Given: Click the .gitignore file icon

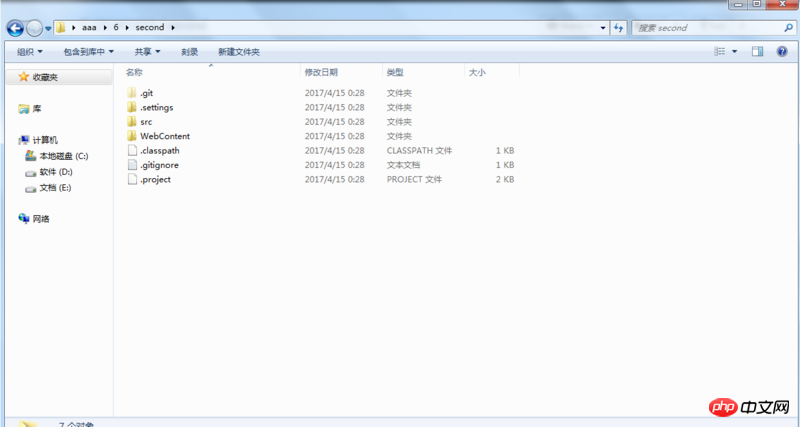Looking at the screenshot, I should click(x=132, y=164).
